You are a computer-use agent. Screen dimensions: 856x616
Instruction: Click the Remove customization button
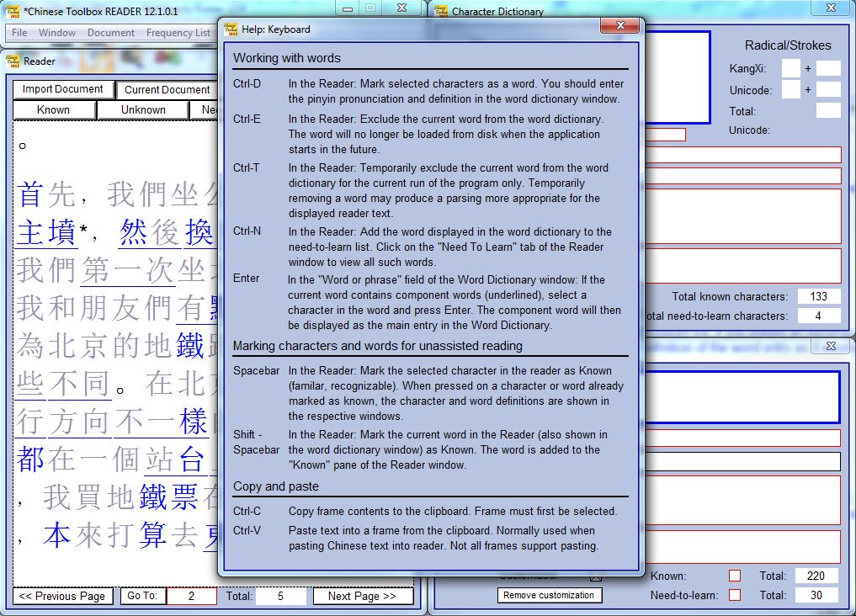[x=549, y=595]
